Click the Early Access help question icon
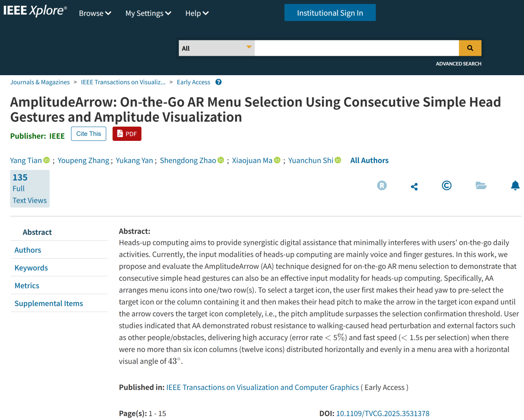524x420 pixels. (218, 82)
